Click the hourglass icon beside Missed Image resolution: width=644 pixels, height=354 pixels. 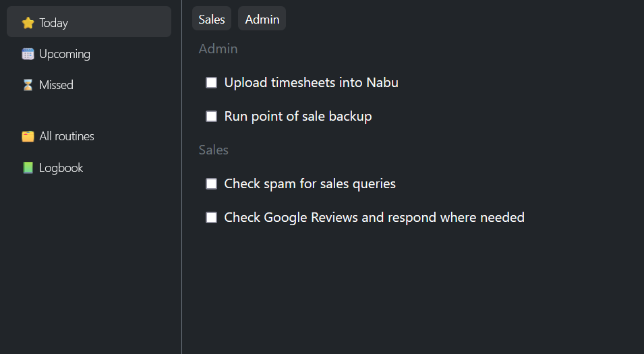[x=28, y=85]
